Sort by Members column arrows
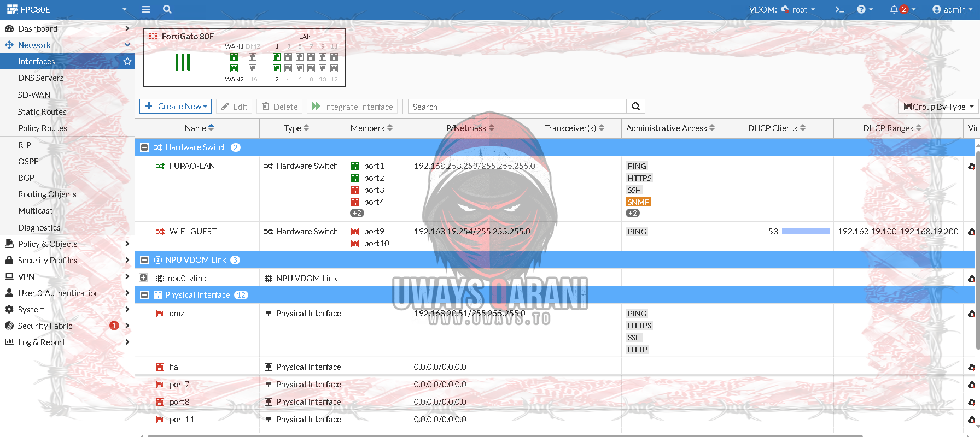This screenshot has height=437, width=980. pos(390,128)
